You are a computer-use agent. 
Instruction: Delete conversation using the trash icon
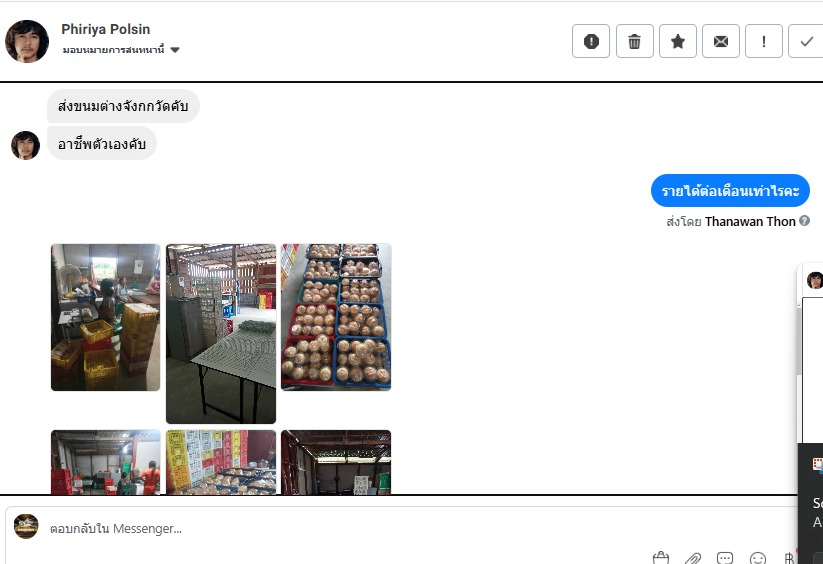pyautogui.click(x=635, y=41)
